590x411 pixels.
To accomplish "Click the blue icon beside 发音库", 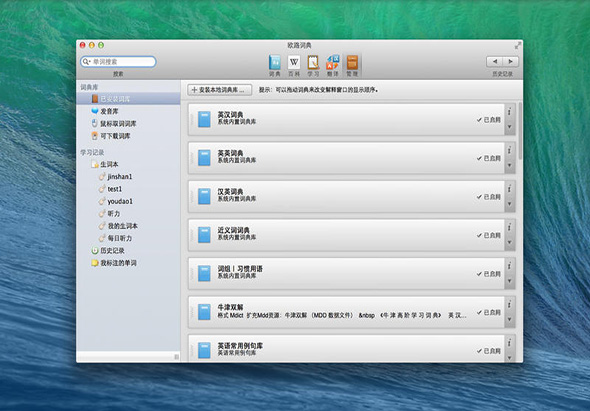I will tap(95, 111).
